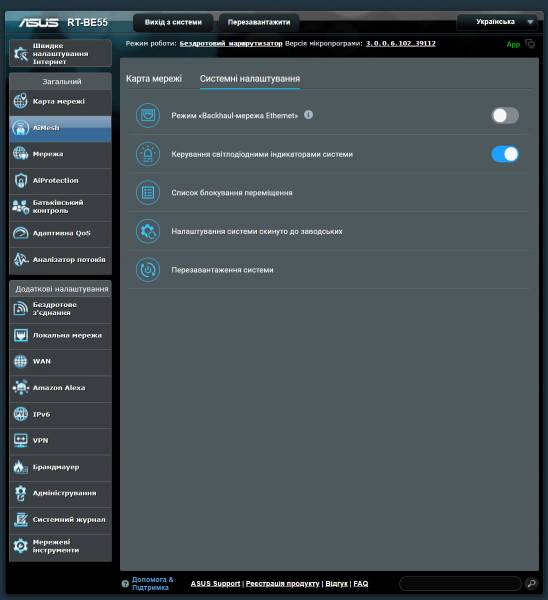Click the Режим «Backhaul-мережа Ethernet» label

[x=235, y=116]
